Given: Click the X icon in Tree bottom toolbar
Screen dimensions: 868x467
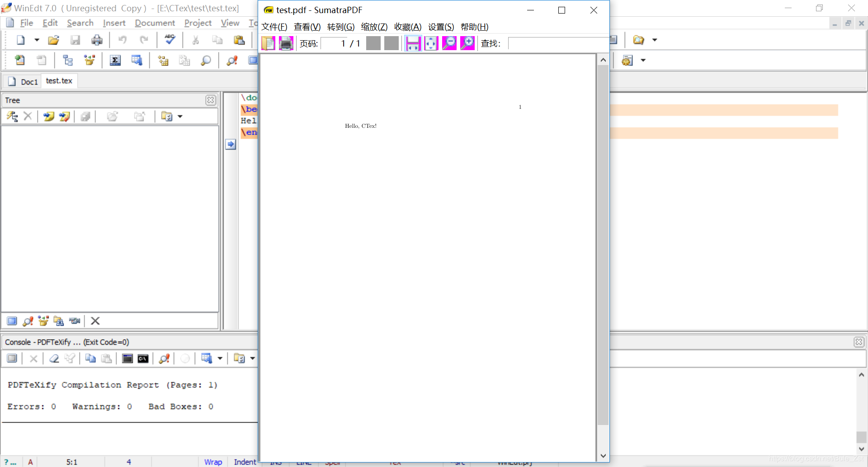Looking at the screenshot, I should 95,321.
